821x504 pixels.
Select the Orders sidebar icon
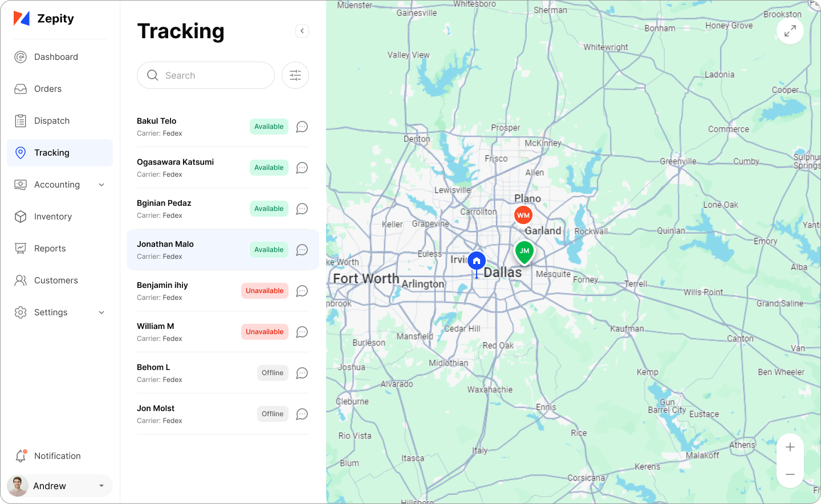point(21,88)
